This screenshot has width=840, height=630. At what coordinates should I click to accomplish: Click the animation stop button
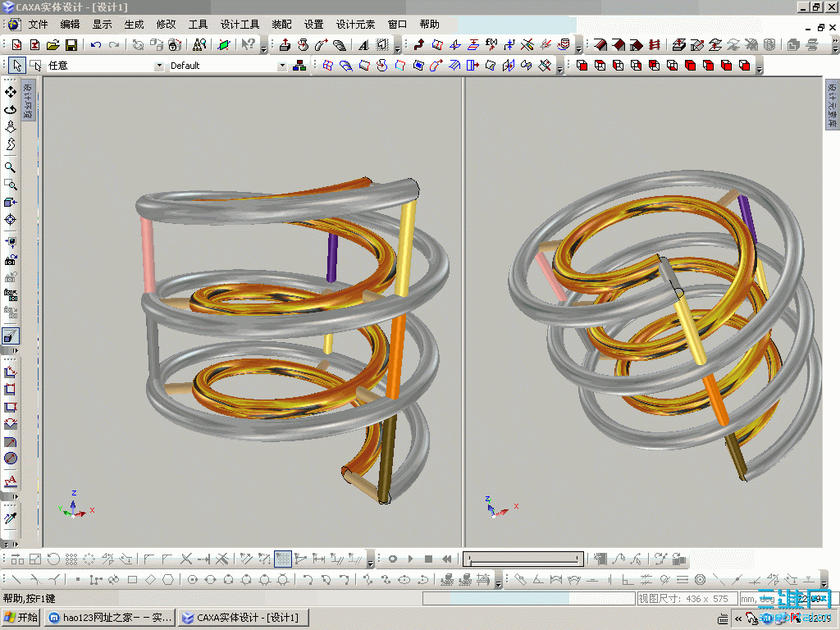(428, 559)
